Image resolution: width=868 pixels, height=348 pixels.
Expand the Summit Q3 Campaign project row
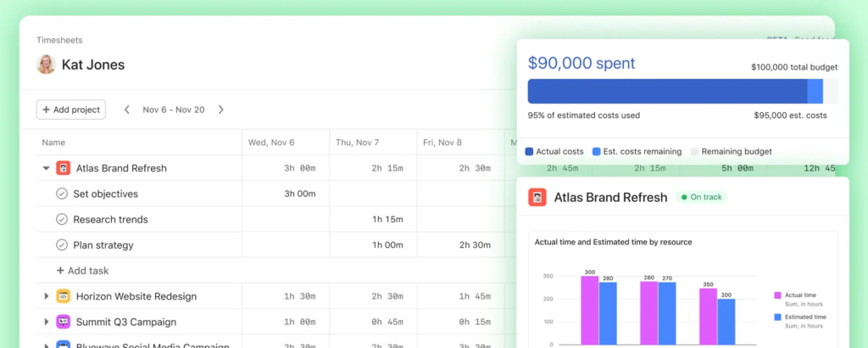[x=47, y=322]
